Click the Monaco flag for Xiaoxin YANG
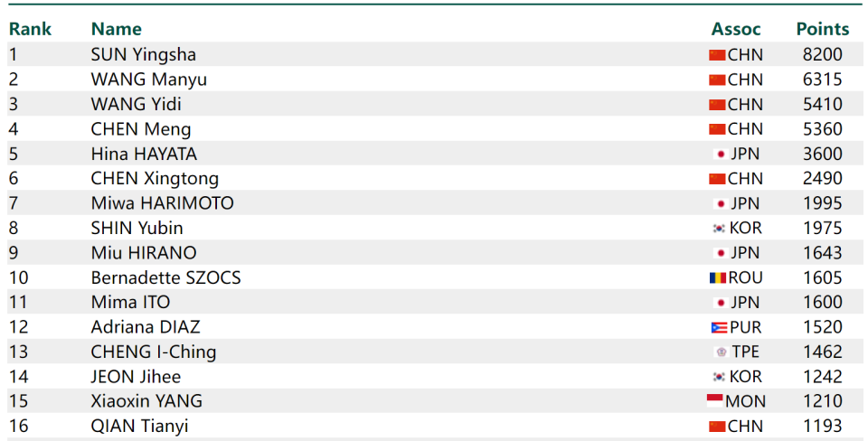Screen dimensions: 868x441 click(x=714, y=400)
